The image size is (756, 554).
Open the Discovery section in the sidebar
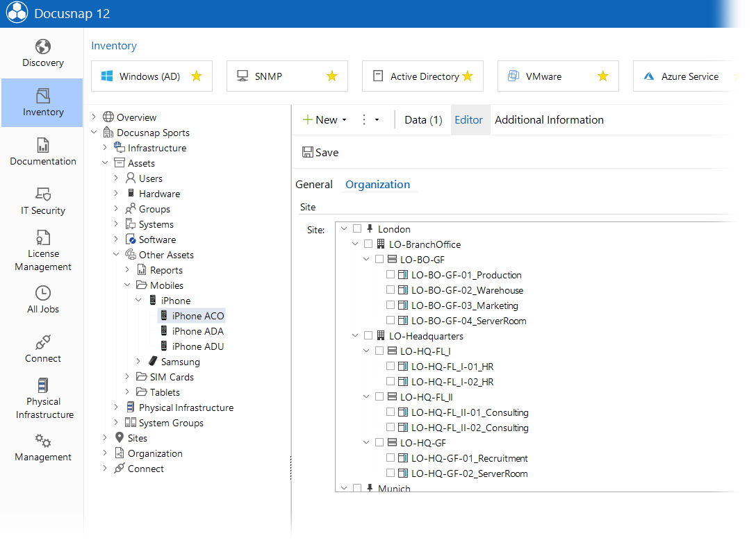pos(43,53)
